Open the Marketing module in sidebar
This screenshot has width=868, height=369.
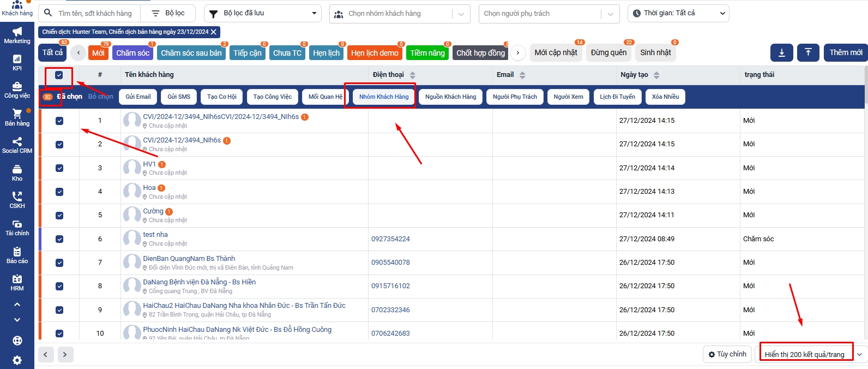(x=17, y=35)
